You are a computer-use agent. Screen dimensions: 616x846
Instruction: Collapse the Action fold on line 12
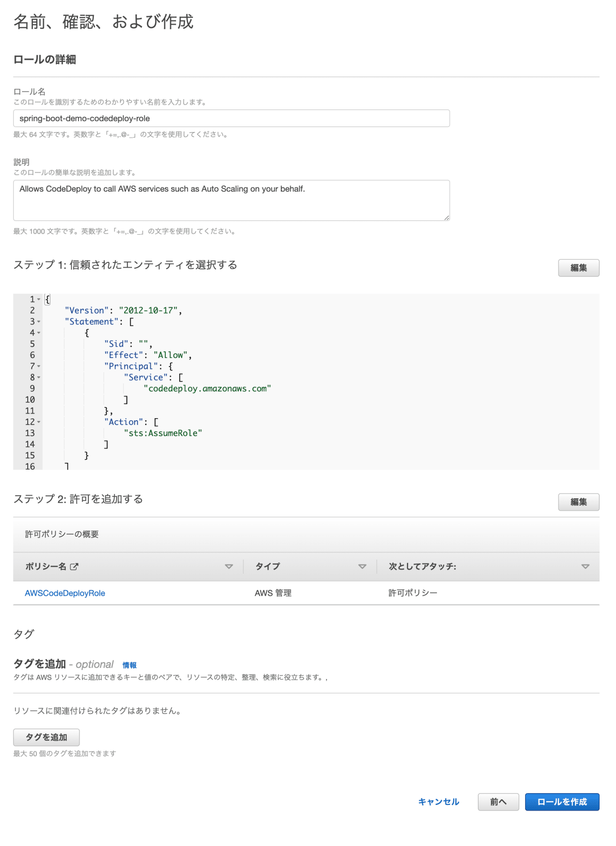pos(38,422)
